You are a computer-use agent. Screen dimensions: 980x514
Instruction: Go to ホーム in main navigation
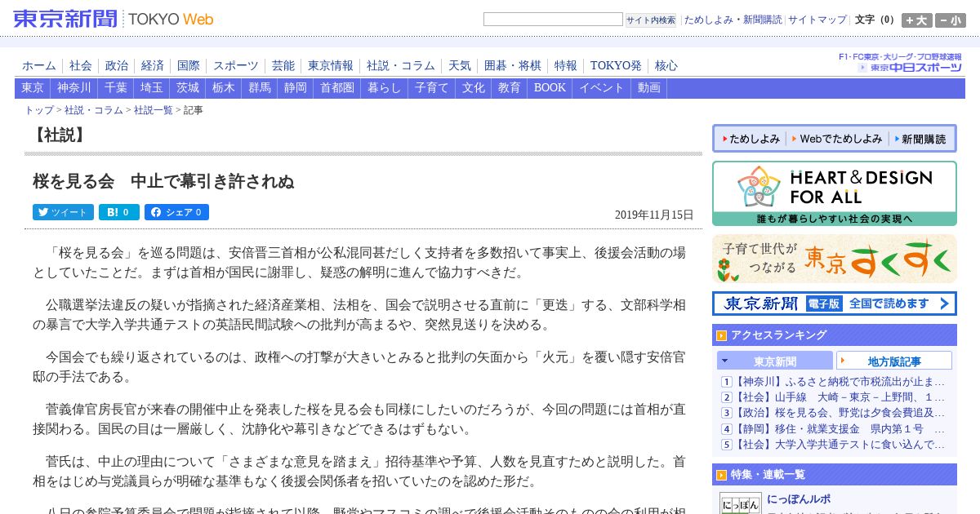[39, 66]
